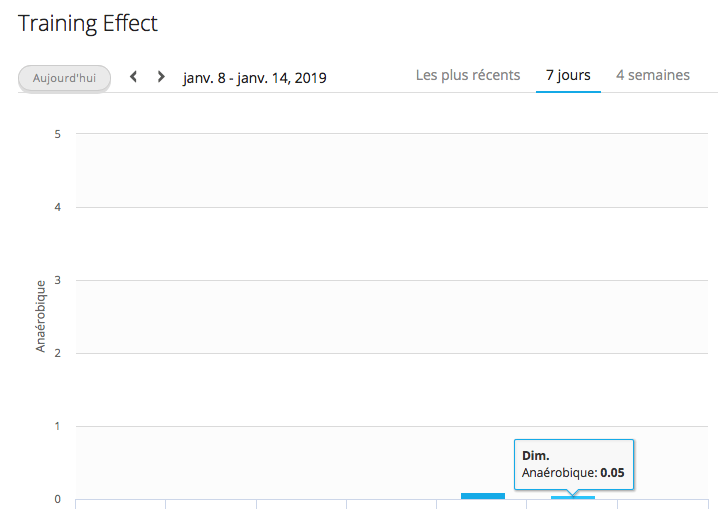
Task: Click the janv. 8 - janv. 14, 2019 date range
Action: tap(254, 77)
